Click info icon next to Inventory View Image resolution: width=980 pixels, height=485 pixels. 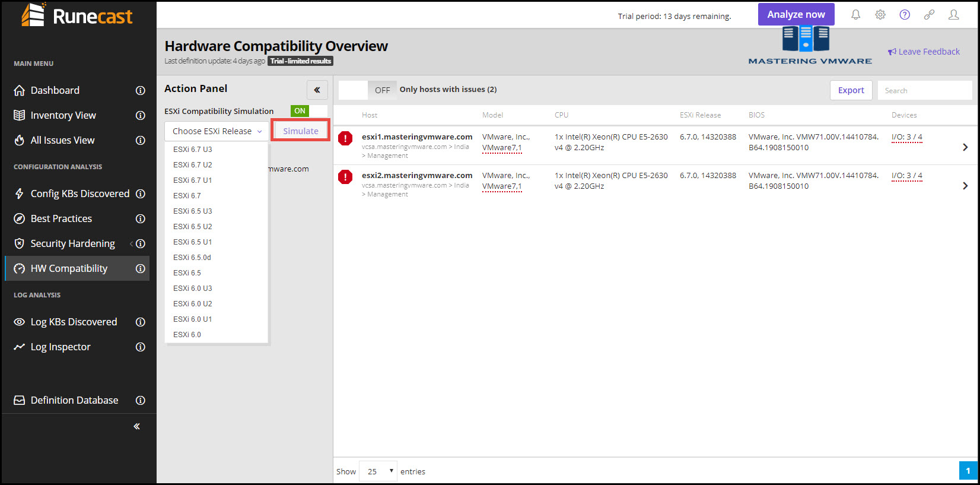[x=141, y=115]
